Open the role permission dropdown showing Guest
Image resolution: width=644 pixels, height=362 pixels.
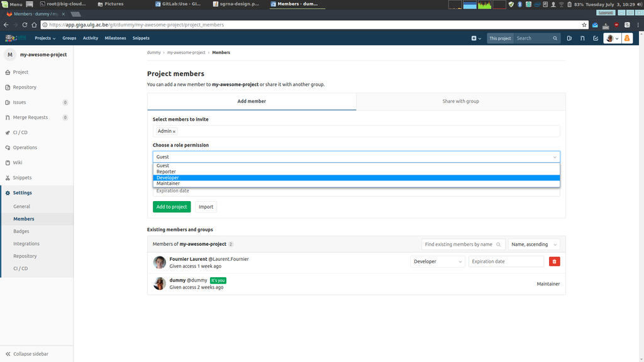click(x=356, y=156)
